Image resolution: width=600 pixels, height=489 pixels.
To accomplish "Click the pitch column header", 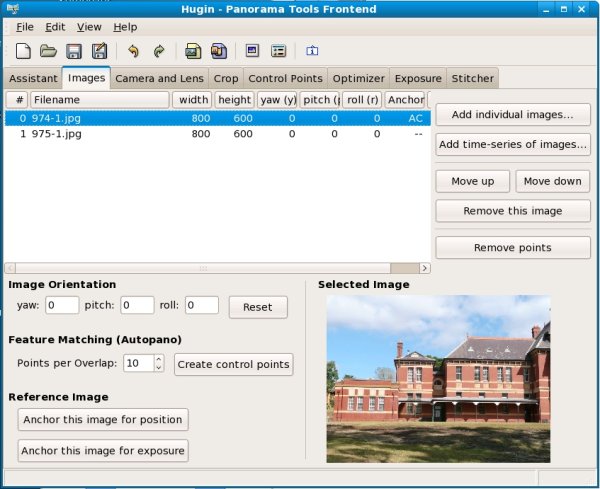I will click(320, 100).
